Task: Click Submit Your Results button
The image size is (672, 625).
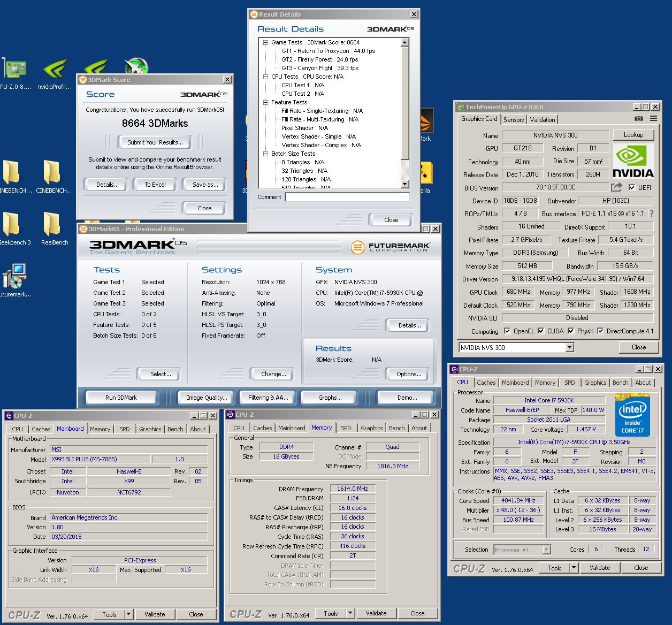Action: pyautogui.click(x=155, y=142)
